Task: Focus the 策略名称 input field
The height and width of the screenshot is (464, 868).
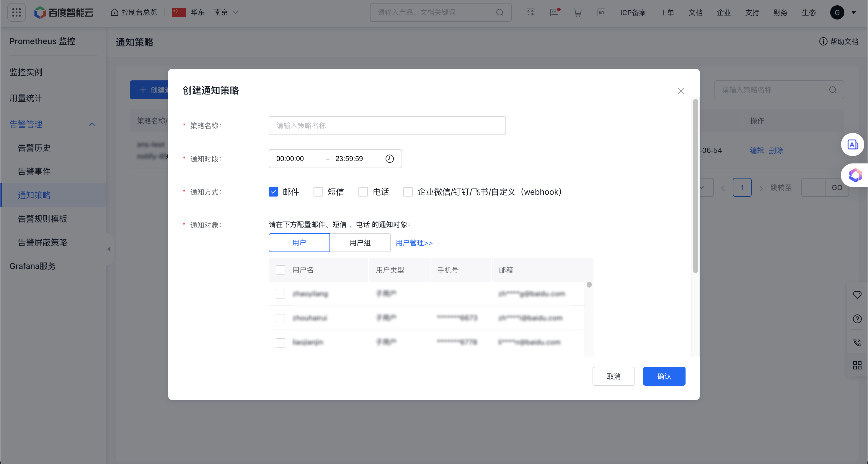Action: [387, 125]
